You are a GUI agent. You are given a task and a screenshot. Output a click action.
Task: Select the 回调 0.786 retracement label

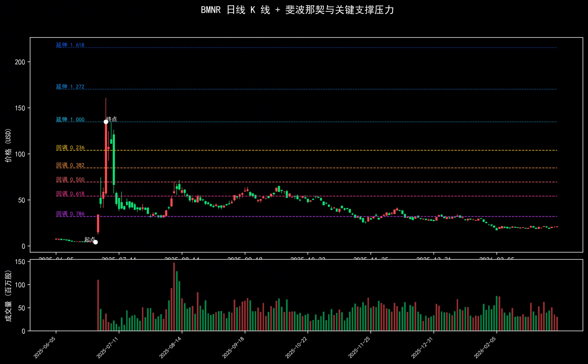click(x=70, y=214)
